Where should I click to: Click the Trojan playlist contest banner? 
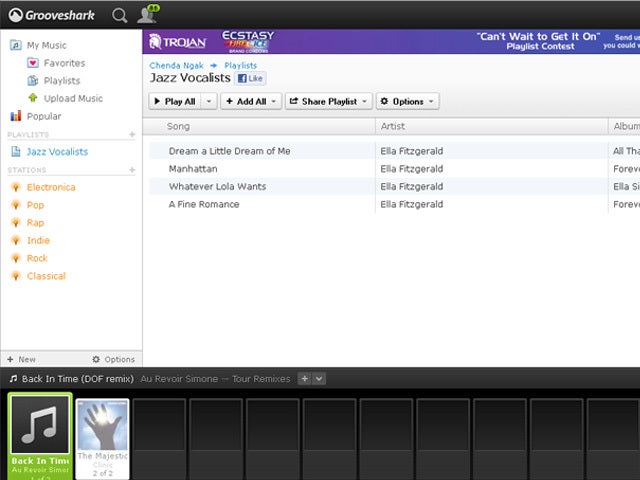click(x=391, y=42)
